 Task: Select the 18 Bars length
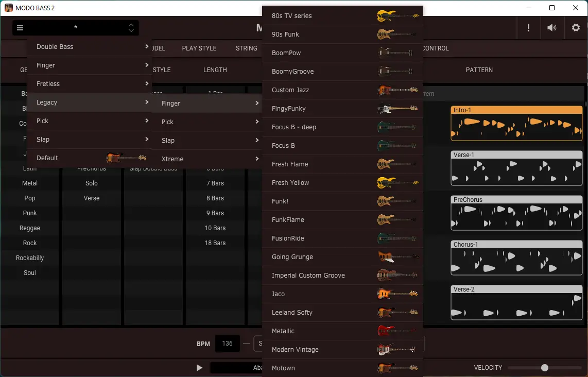click(215, 243)
